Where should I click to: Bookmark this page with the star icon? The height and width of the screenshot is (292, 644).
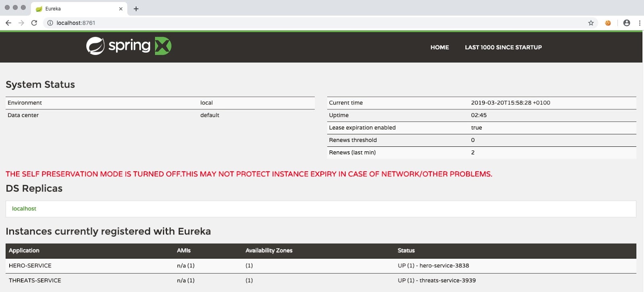(x=591, y=23)
